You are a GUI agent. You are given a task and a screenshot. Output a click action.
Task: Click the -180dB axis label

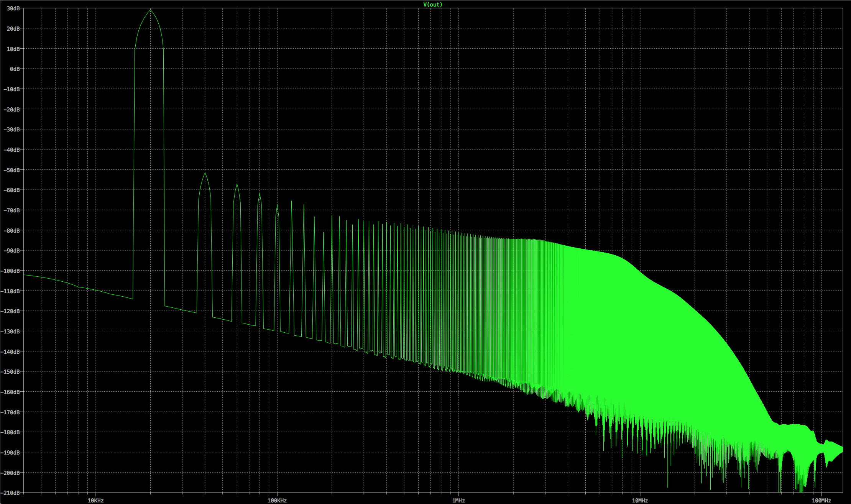coord(10,432)
